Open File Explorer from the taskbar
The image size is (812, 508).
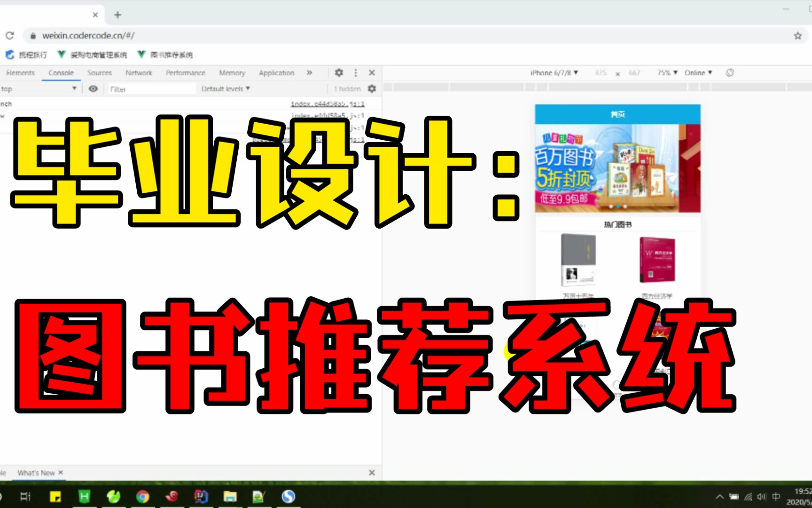pos(230,496)
